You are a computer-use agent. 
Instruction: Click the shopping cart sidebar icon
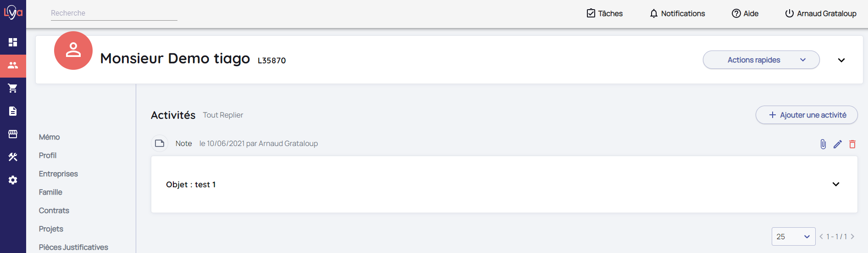coord(13,88)
